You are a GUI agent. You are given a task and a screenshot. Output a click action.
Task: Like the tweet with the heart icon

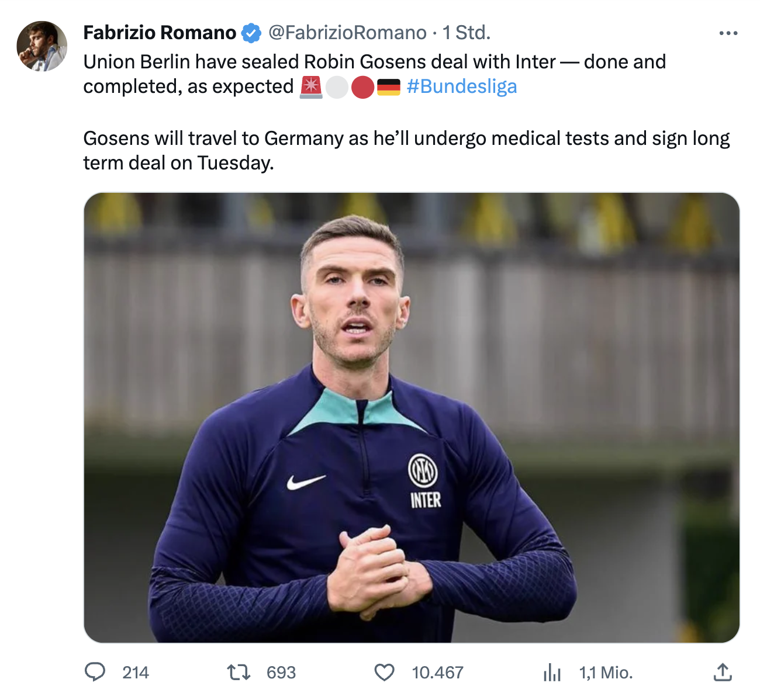(384, 673)
